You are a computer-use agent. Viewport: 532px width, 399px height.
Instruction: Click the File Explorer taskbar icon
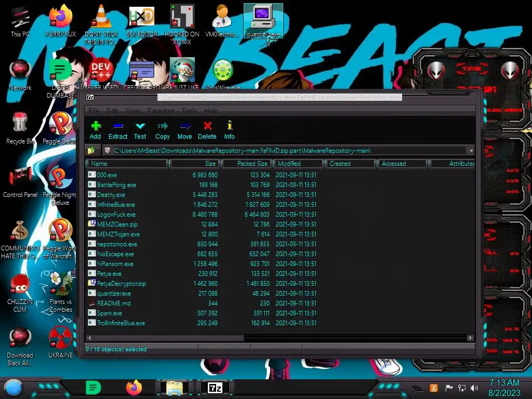(175, 388)
